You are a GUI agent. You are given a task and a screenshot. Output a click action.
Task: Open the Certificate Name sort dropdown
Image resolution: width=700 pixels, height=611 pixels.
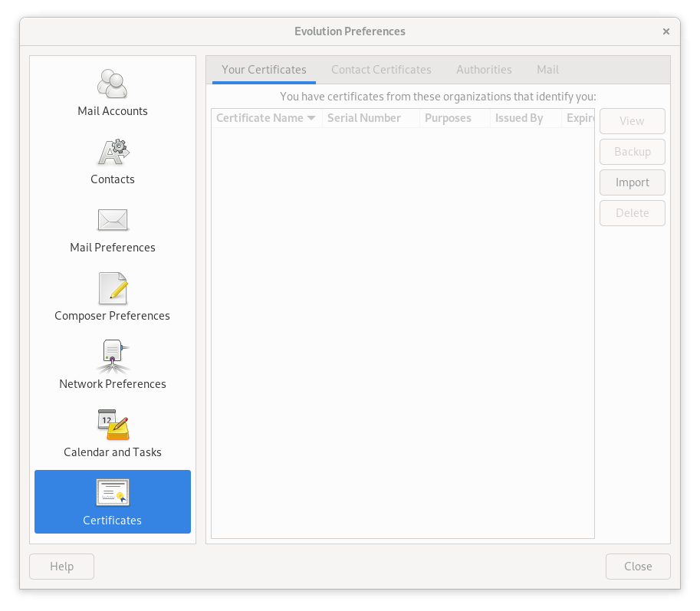coord(265,118)
